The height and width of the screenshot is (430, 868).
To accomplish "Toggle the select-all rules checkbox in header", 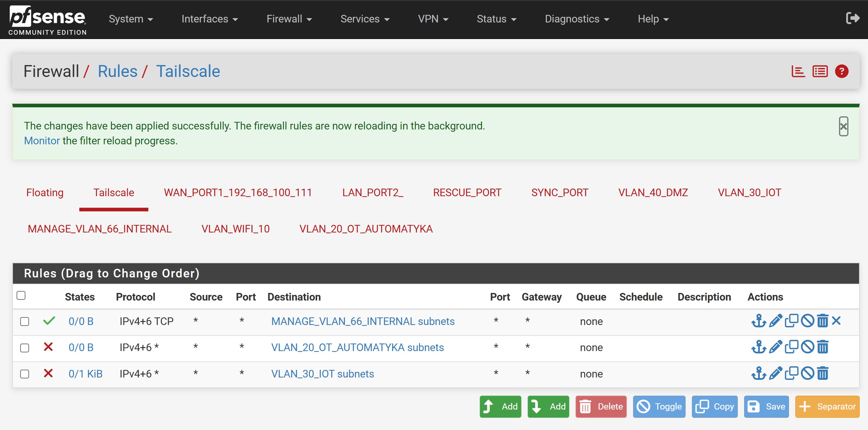I will [21, 295].
